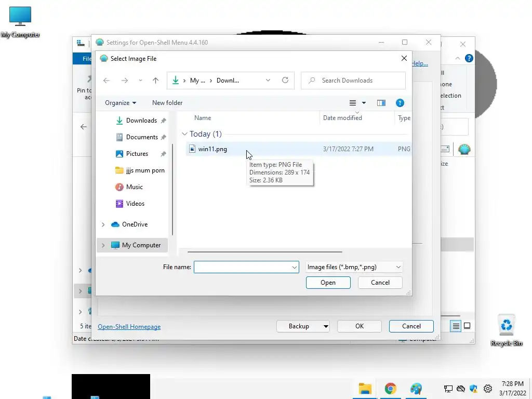This screenshot has width=532, height=399.
Task: Switch Explorer window to large icons view
Action: [467, 326]
